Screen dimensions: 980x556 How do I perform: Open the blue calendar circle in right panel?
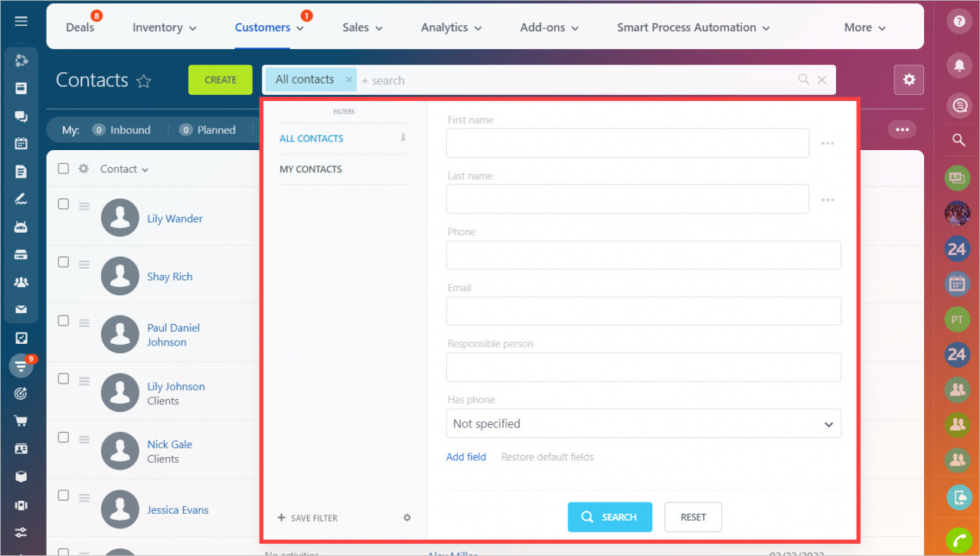coord(957,284)
